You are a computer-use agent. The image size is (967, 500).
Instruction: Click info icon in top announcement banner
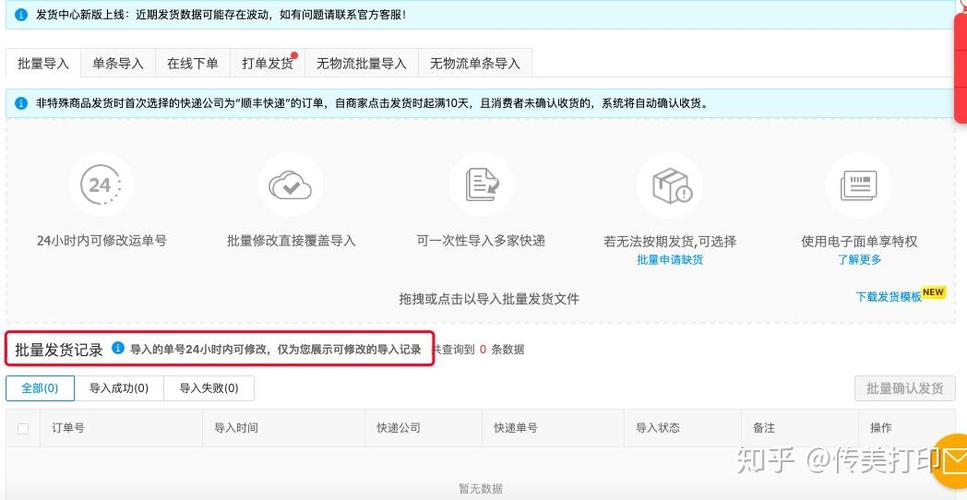coord(22,14)
